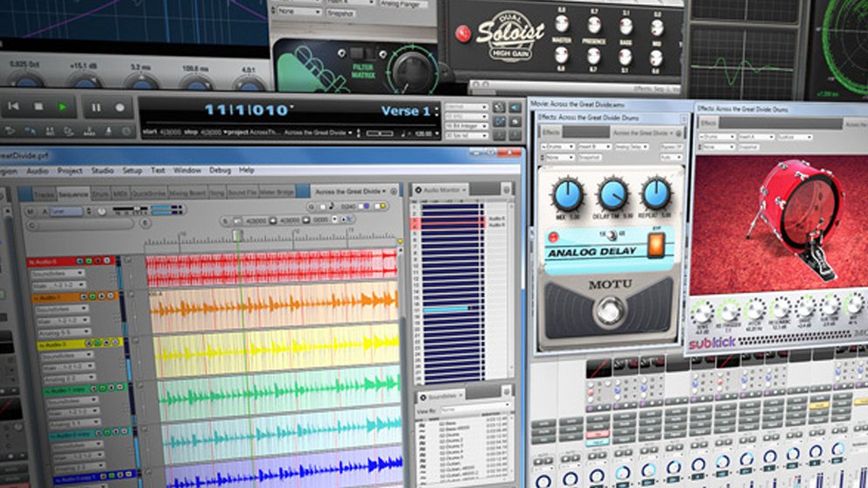Click the red waveform soundbite
The image size is (868, 488).
(272, 268)
